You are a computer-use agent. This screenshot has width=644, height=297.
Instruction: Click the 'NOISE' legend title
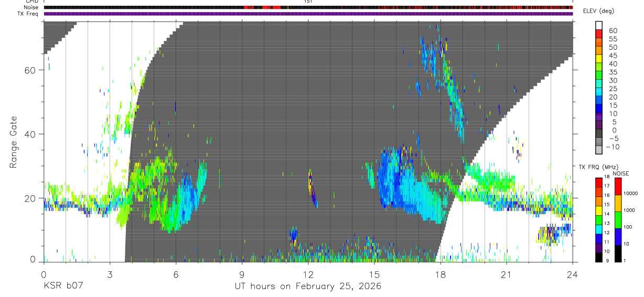coord(620,173)
